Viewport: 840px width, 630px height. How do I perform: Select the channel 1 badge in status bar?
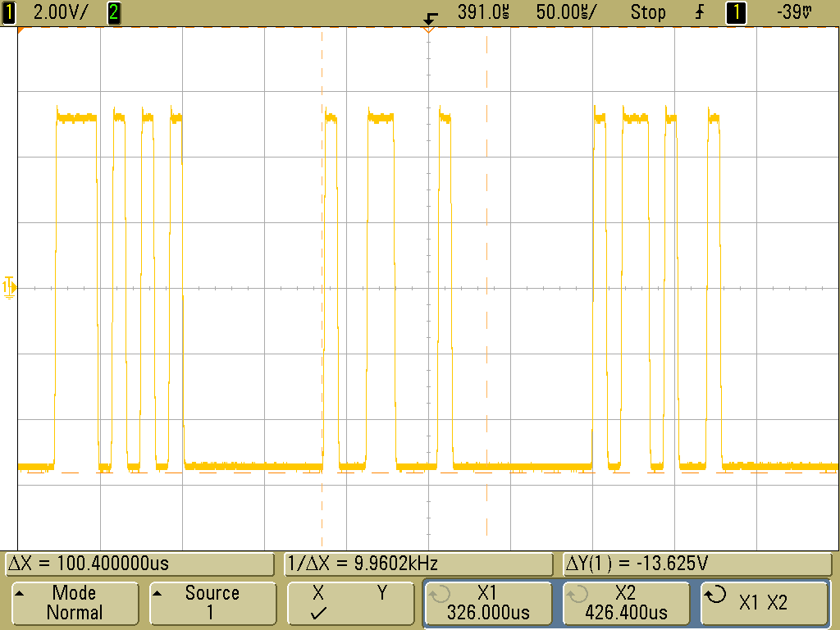coord(8,11)
